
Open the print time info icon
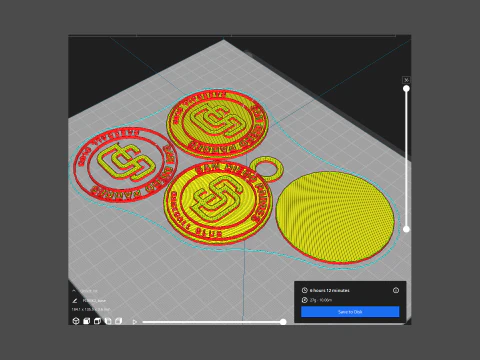coord(396,290)
